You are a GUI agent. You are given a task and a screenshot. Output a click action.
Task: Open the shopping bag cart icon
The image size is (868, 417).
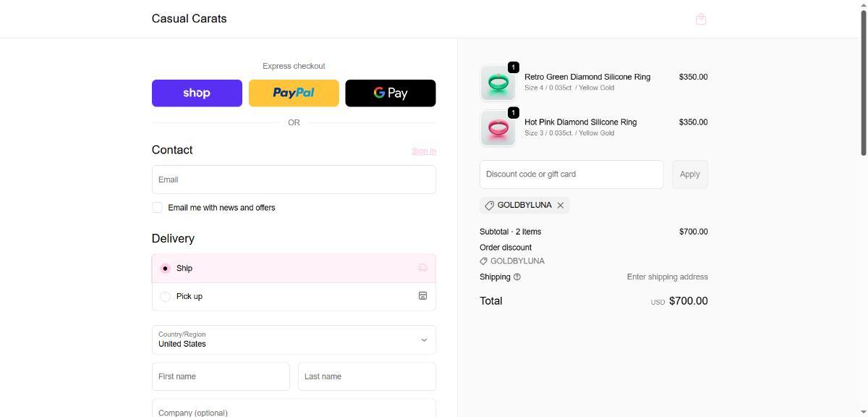click(x=700, y=20)
